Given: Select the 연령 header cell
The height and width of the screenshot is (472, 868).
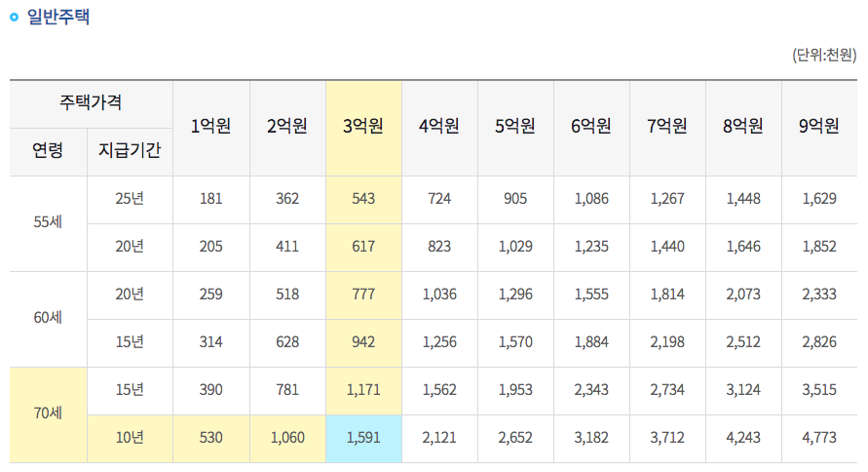Looking at the screenshot, I should [48, 152].
